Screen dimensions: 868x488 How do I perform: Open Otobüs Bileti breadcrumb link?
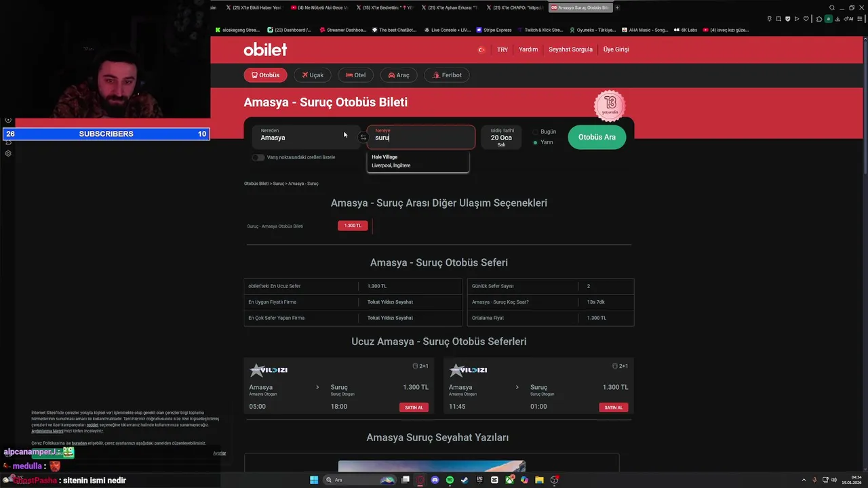click(256, 184)
